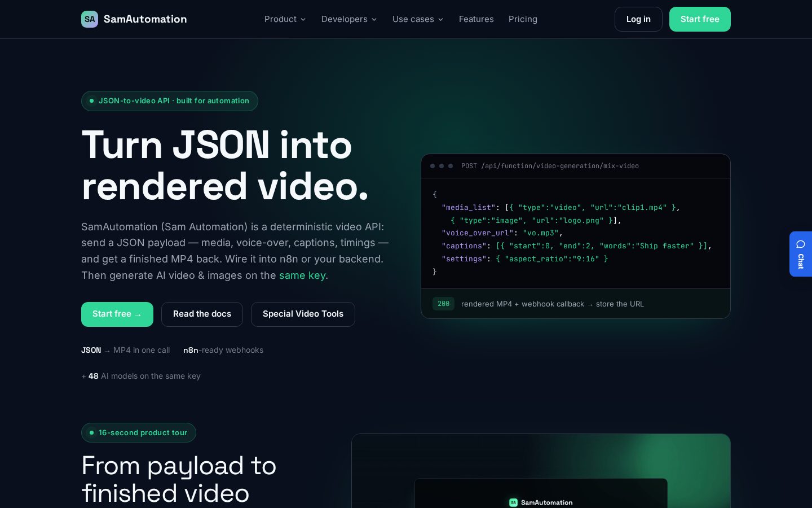
Task: Click the 16-second product tour badge
Action: [x=139, y=433]
